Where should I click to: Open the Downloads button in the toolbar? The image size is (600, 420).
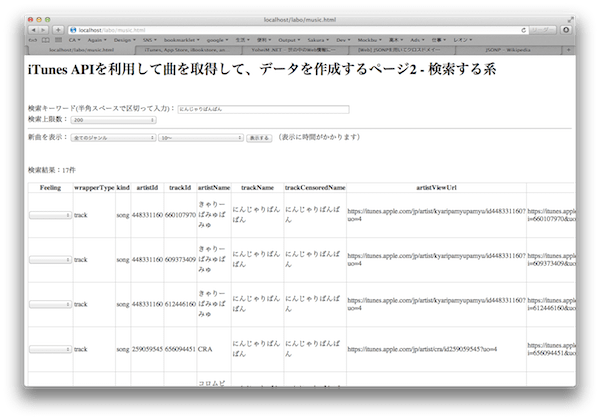pos(566,30)
